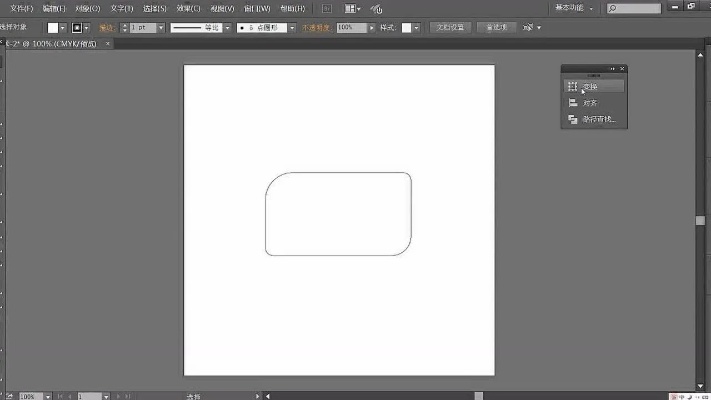Expand control bar options dropdown arrow
Image resolution: width=711 pixels, height=400 pixels.
[539, 28]
